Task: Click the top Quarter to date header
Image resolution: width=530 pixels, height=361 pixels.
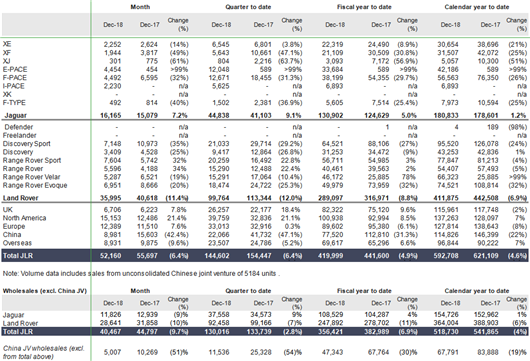Action: tap(248, 7)
